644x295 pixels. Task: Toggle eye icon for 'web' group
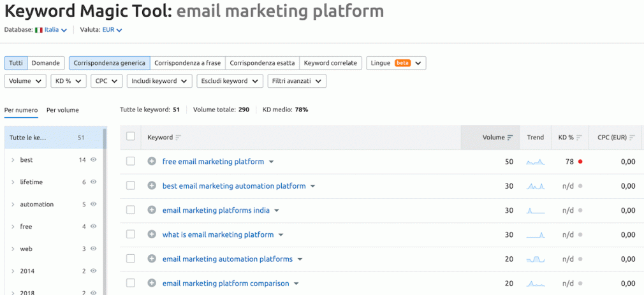[x=93, y=248]
